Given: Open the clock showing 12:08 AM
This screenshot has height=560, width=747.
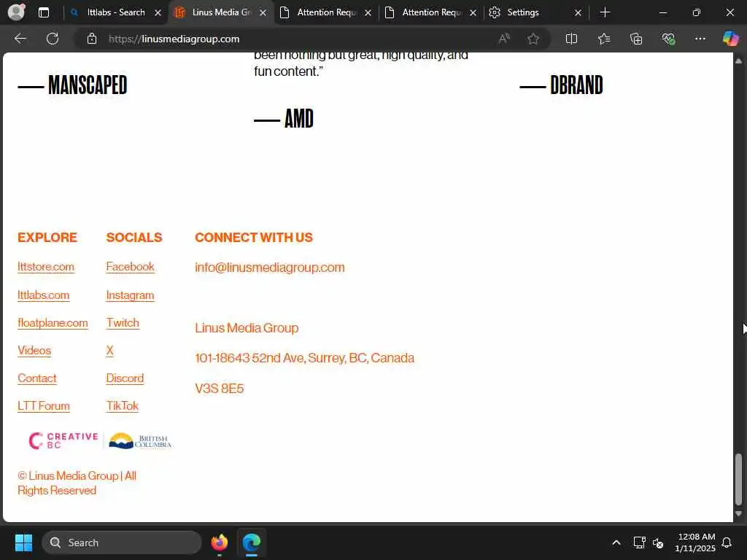Looking at the screenshot, I should point(695,542).
